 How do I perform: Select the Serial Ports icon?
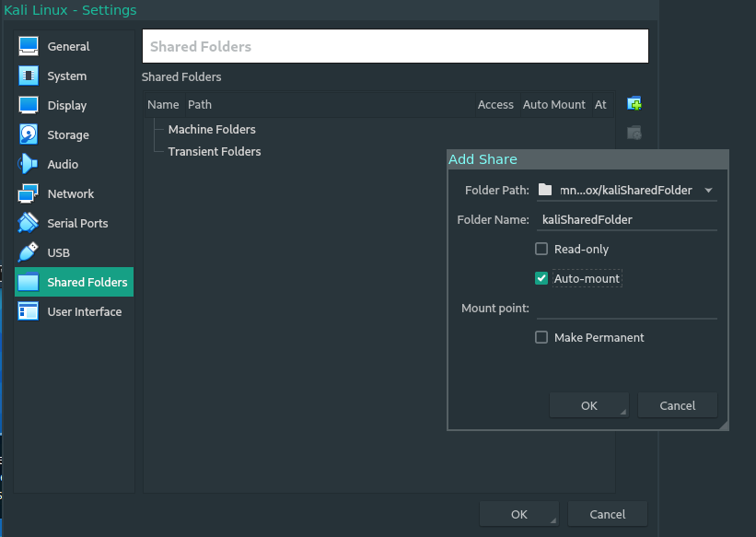click(29, 223)
